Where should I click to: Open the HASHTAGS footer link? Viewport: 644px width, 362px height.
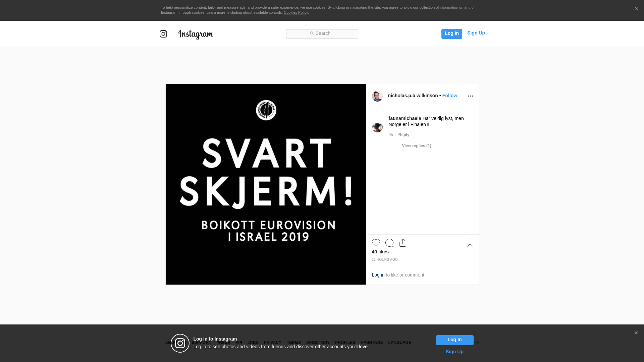point(372,343)
